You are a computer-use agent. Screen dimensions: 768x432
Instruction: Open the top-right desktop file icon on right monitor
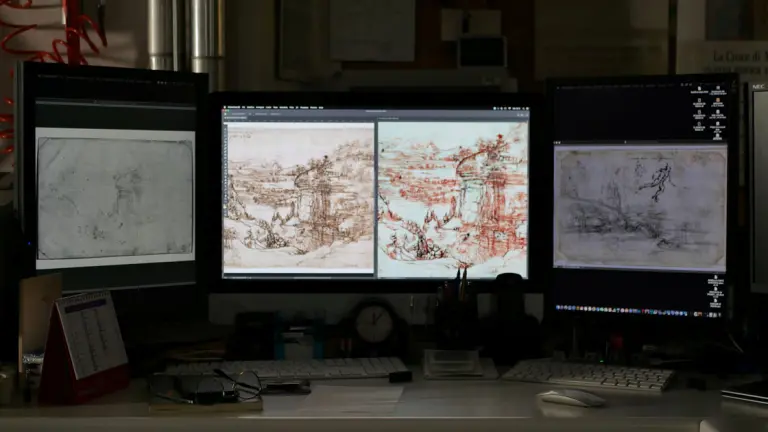(718, 92)
